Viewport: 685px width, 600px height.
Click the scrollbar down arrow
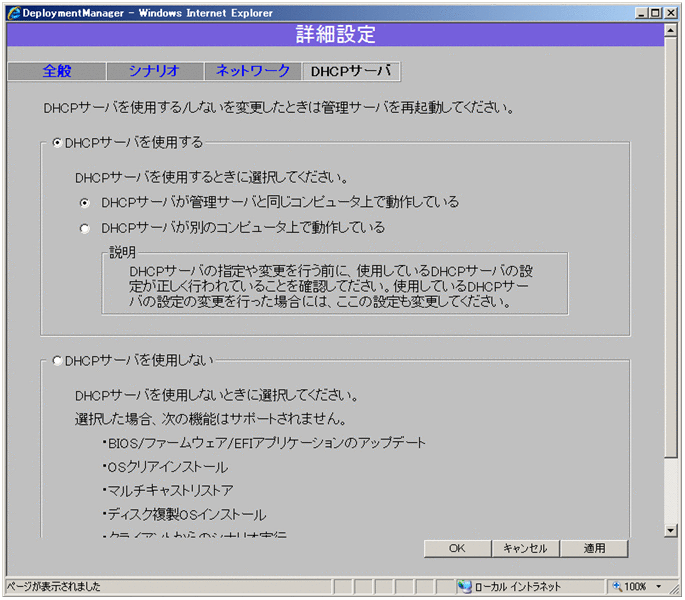pos(671,531)
